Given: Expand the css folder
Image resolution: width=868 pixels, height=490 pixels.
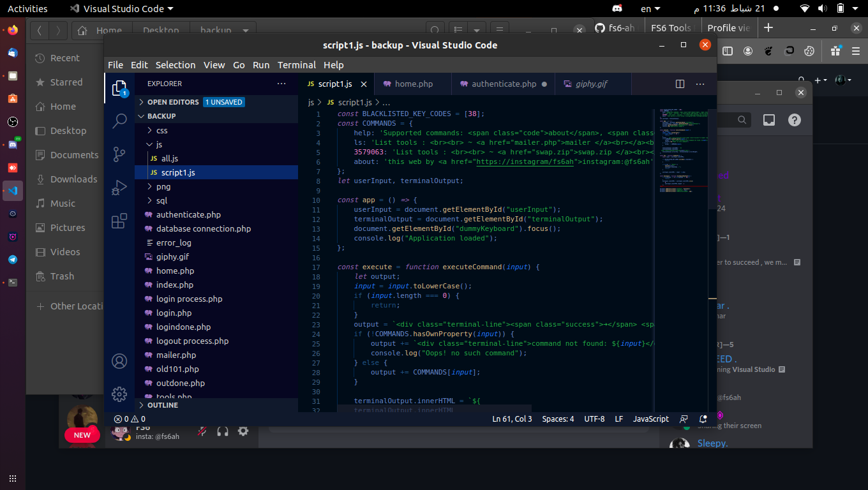Looking at the screenshot, I should pos(161,130).
